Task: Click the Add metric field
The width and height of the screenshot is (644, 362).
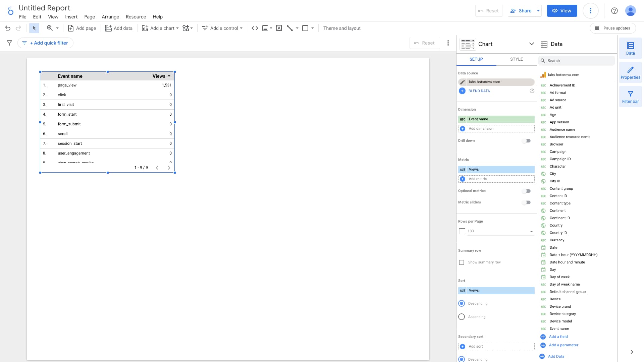Action: [x=496, y=179]
